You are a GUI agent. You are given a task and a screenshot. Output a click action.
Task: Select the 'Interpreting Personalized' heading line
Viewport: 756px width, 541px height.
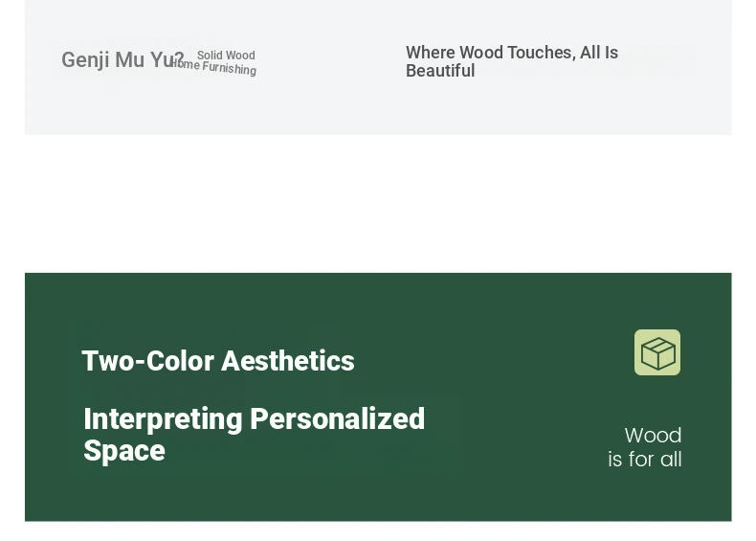tap(255, 418)
